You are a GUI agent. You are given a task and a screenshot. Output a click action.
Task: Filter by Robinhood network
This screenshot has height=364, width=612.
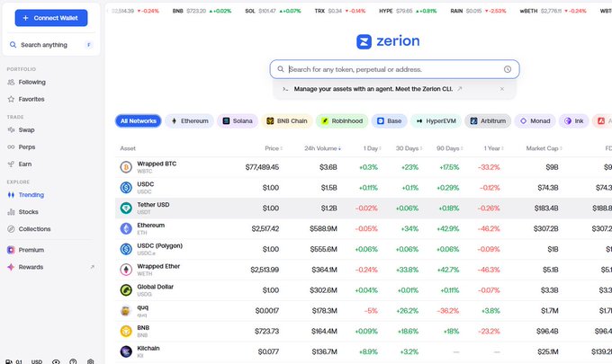click(x=342, y=121)
